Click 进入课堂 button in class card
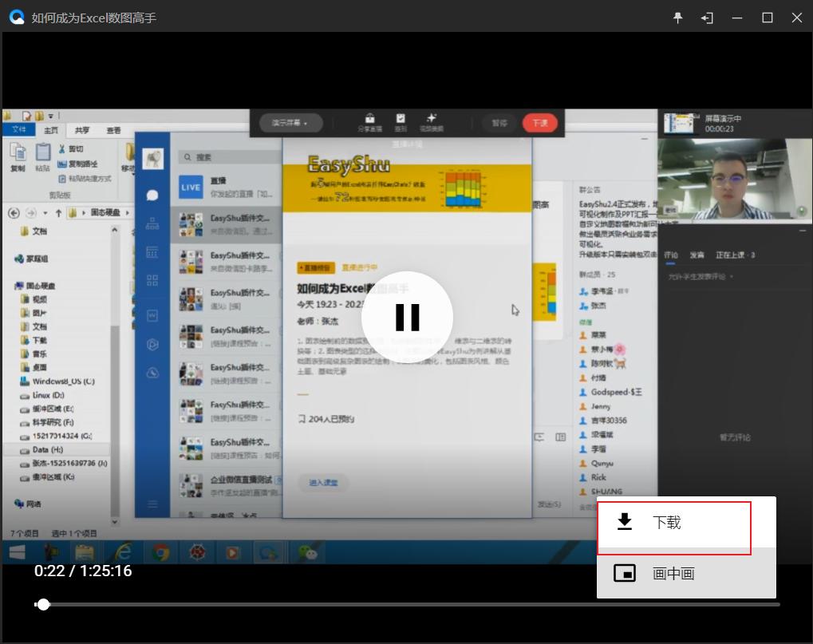813x644 pixels. tap(323, 483)
